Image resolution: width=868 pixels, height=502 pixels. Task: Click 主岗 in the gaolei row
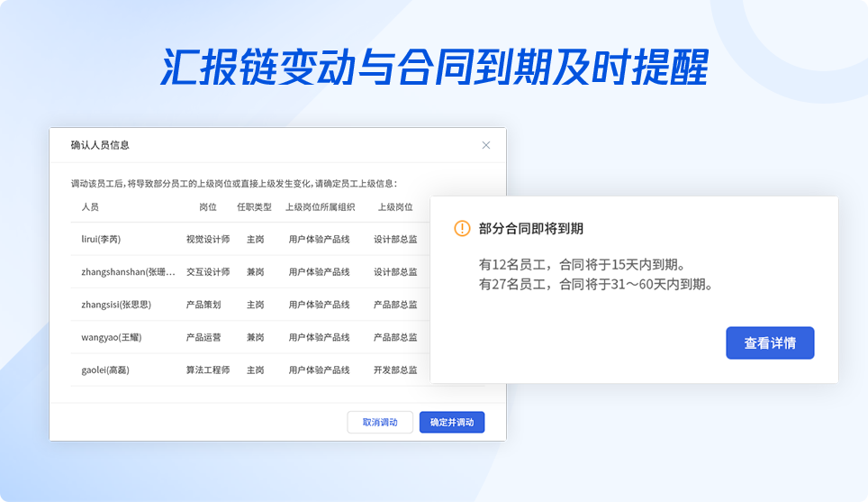click(255, 370)
